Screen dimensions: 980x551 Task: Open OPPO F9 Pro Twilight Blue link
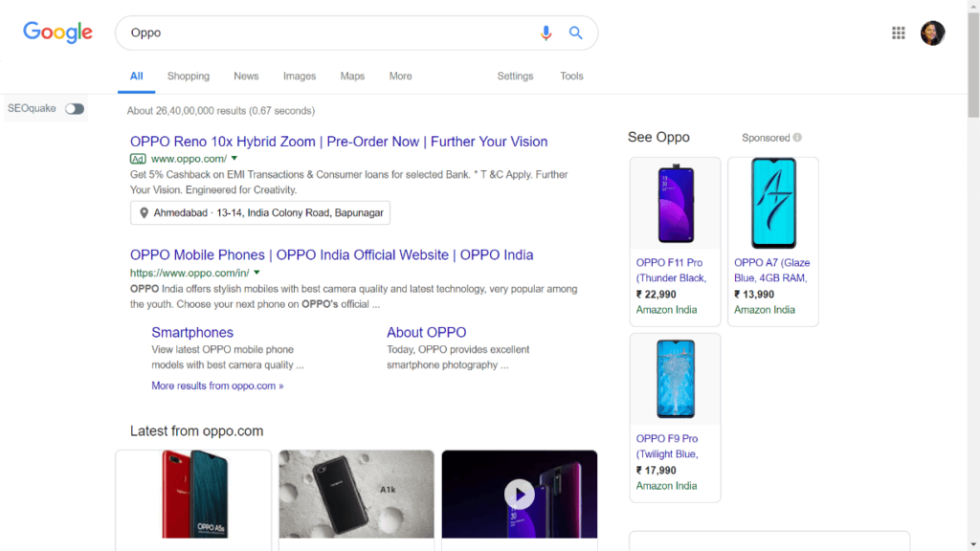pyautogui.click(x=667, y=447)
